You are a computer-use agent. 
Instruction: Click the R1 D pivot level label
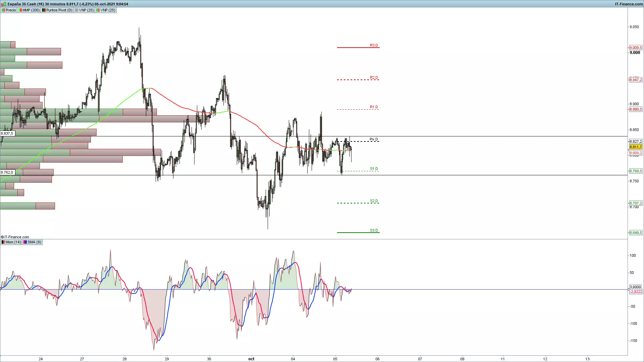point(374,107)
